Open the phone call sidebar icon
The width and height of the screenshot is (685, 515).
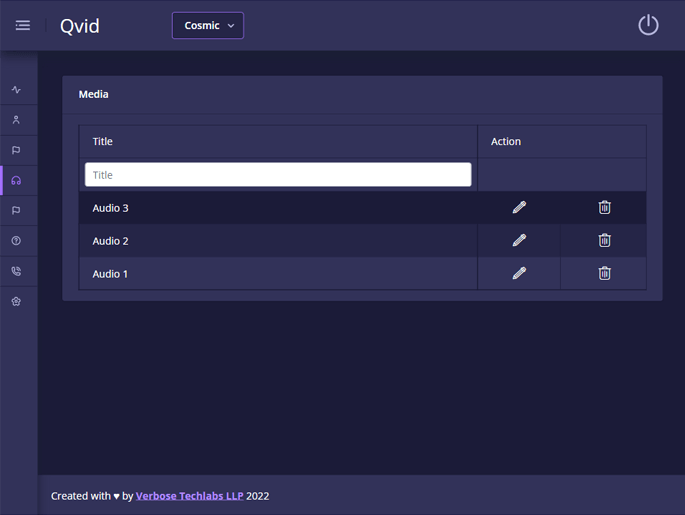(16, 271)
